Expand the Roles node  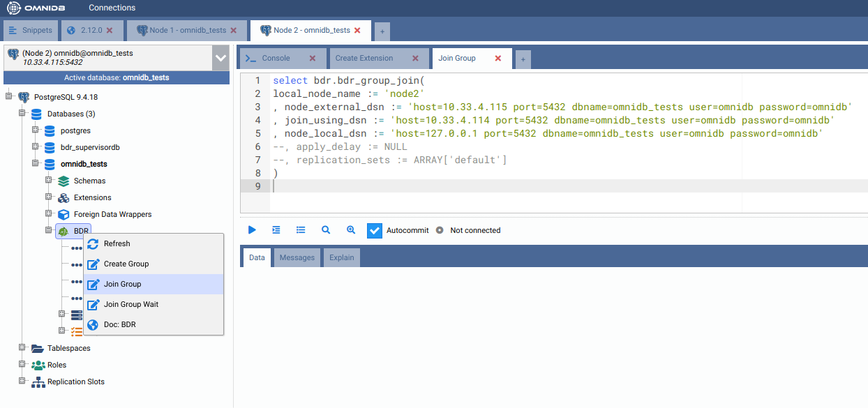click(x=22, y=364)
